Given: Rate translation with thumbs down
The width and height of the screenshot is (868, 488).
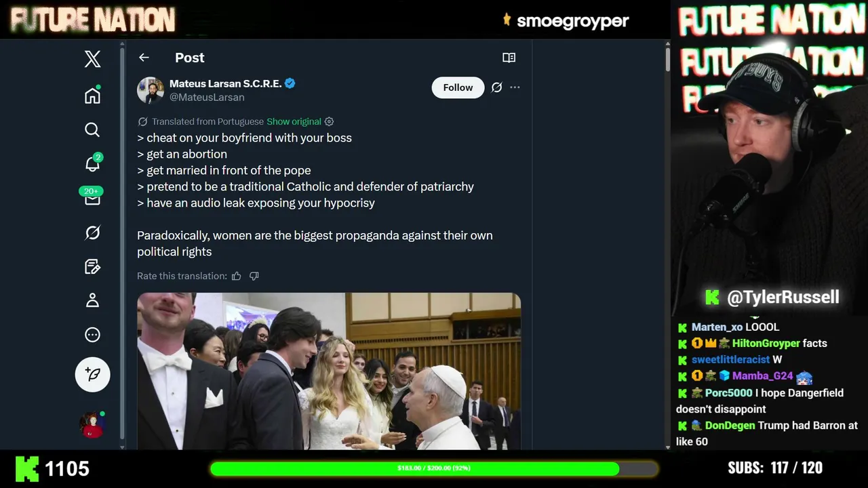Looking at the screenshot, I should (254, 276).
